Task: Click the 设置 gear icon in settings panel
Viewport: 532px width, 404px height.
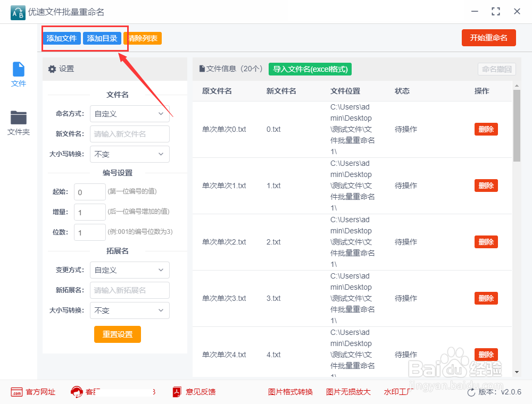Action: (x=52, y=69)
